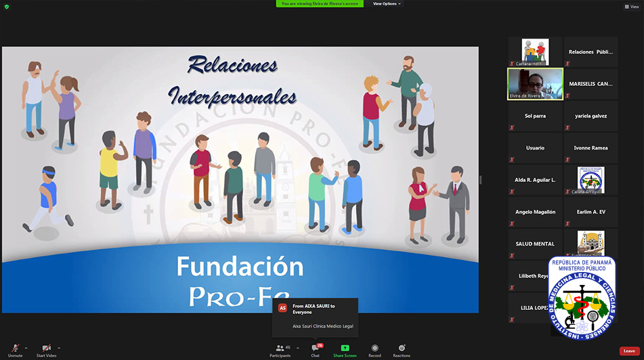Open the Reactions menu
The image size is (644, 360).
click(x=402, y=350)
